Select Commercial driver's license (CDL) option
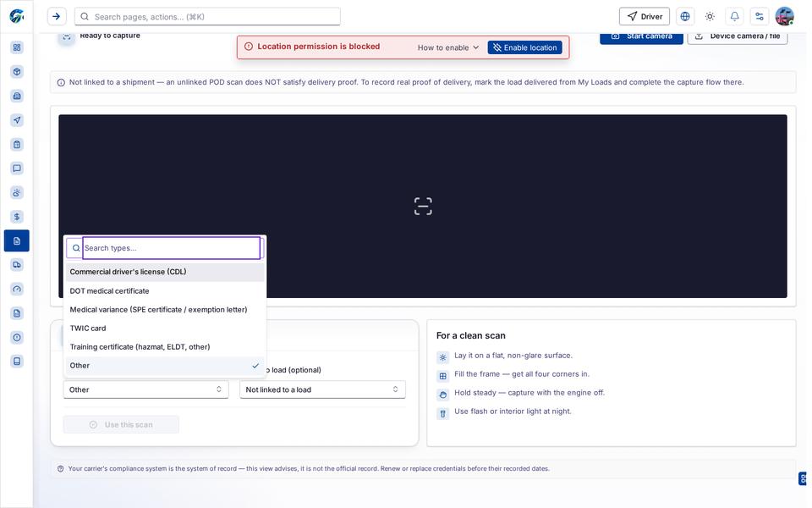Screen dimensions: 812x508 pos(165,272)
